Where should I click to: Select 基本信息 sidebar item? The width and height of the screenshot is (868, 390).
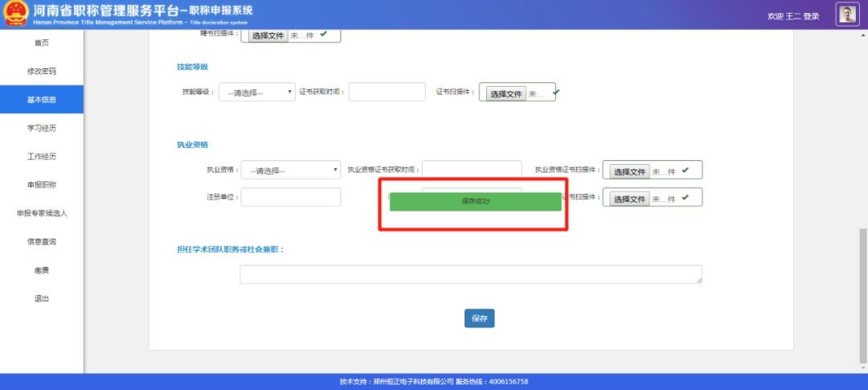point(42,100)
